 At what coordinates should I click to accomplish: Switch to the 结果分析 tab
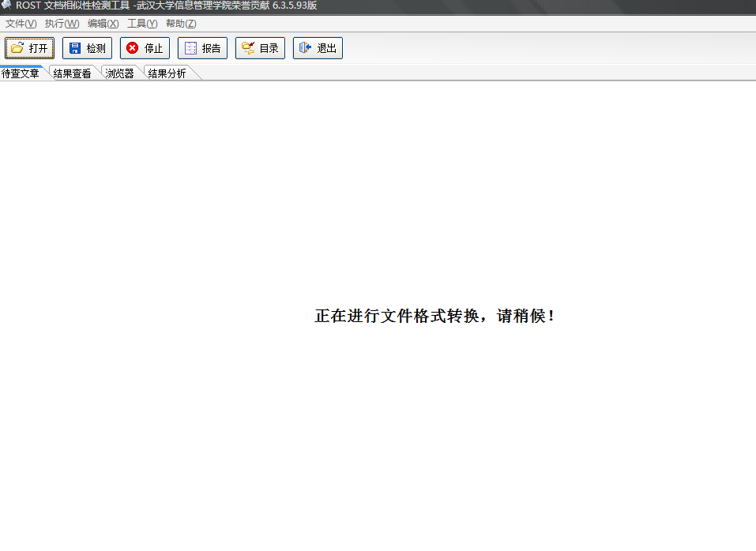coord(167,73)
